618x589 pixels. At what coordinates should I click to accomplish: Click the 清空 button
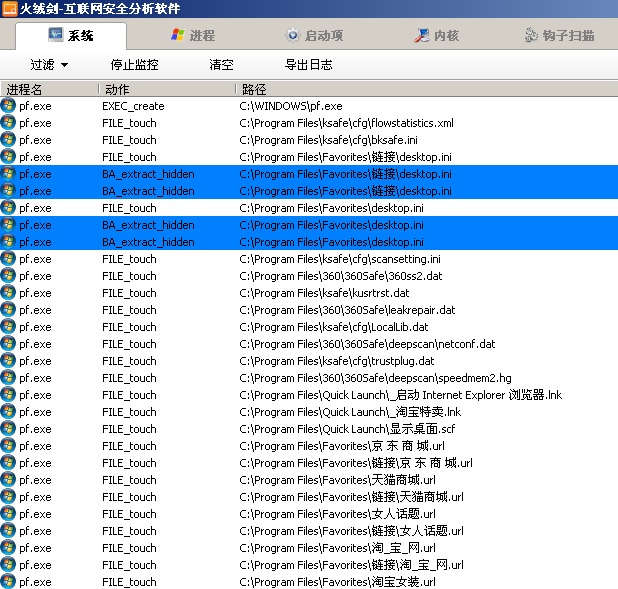pyautogui.click(x=221, y=65)
